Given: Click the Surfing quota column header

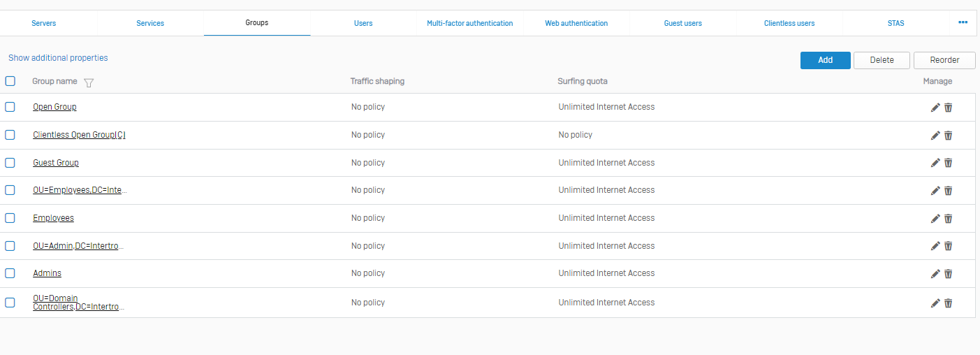Looking at the screenshot, I should pyautogui.click(x=583, y=81).
